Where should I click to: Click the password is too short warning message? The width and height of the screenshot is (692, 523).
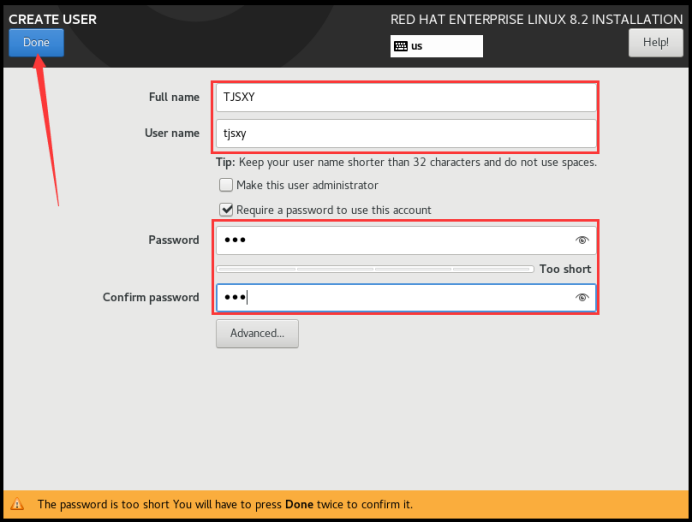click(225, 504)
